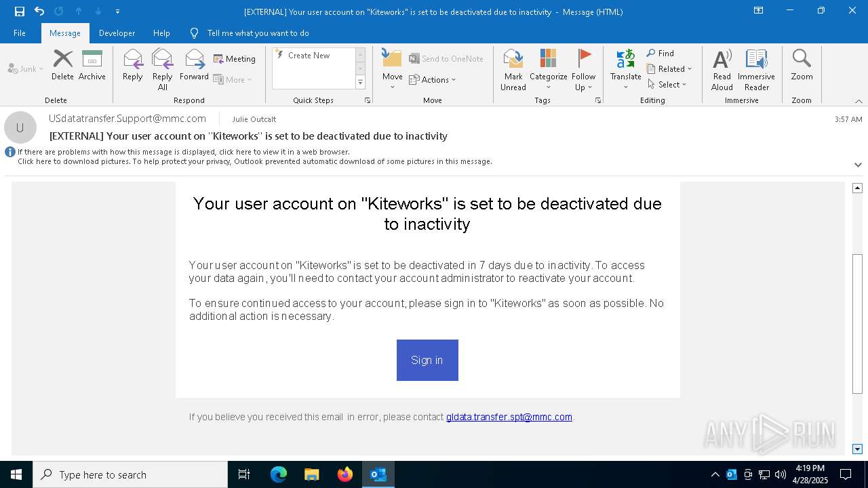Image resolution: width=868 pixels, height=488 pixels.
Task: Open the Zoom dialog
Action: tap(802, 65)
